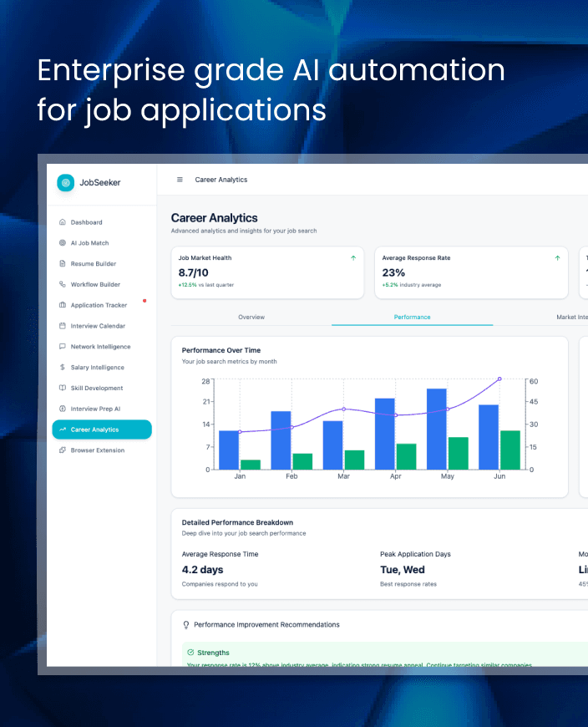
Task: Open Interview Calendar
Action: (102, 326)
